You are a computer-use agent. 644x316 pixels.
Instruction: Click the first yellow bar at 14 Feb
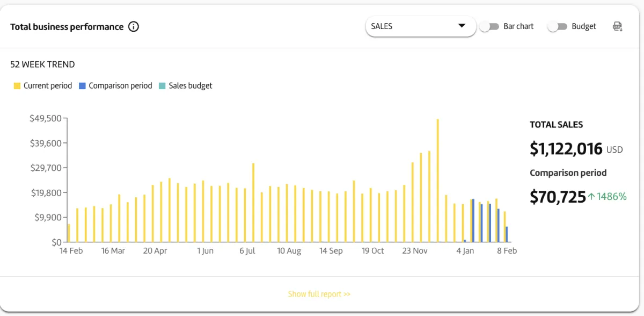[x=69, y=233]
